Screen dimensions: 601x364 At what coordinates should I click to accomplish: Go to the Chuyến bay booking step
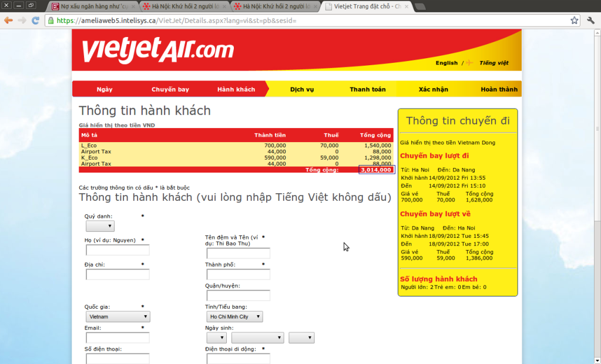170,89
